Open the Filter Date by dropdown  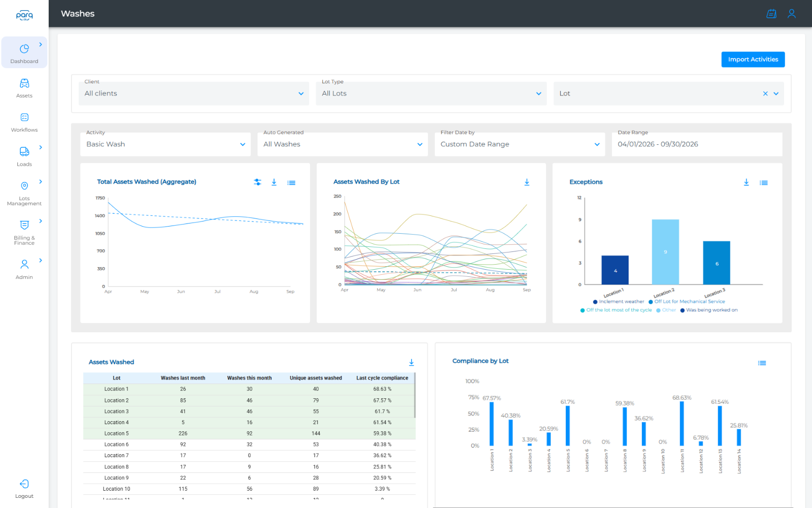pos(520,144)
